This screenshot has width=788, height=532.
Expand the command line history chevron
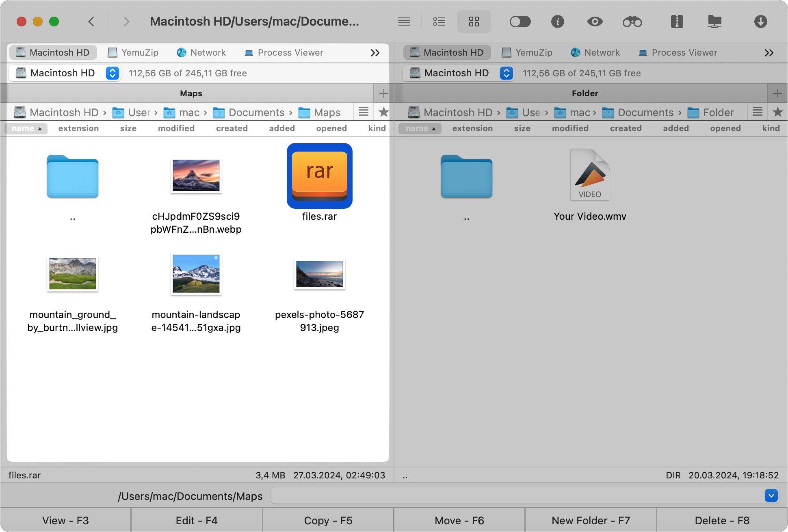coord(771,496)
